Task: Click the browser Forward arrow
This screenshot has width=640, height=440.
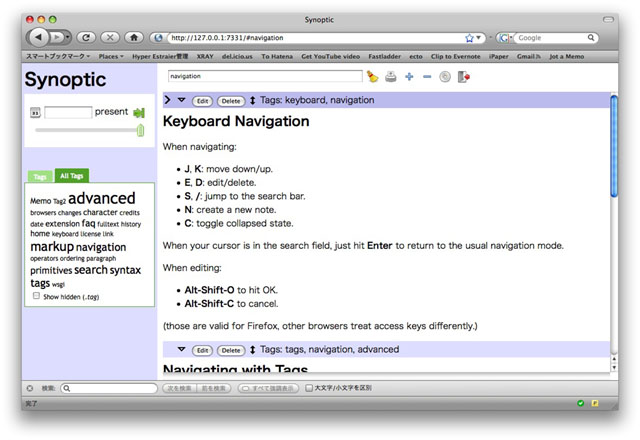Action: pyautogui.click(x=57, y=38)
